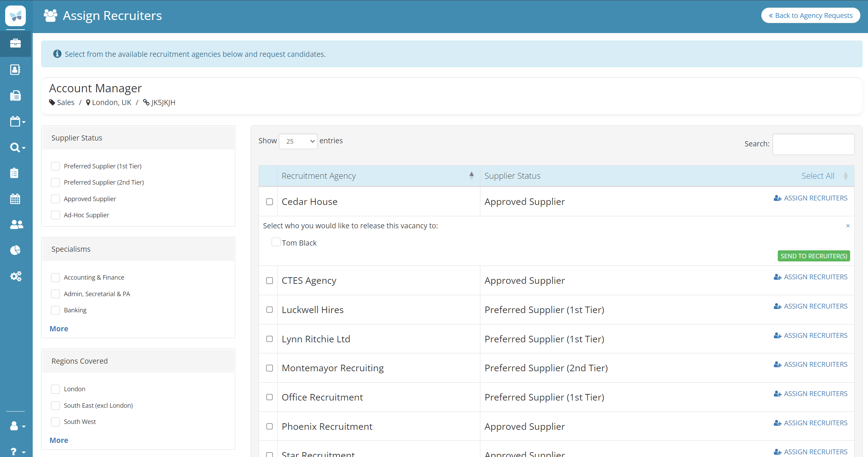868x457 pixels.
Task: Open the settings gears sidebar icon
Action: pos(16,276)
